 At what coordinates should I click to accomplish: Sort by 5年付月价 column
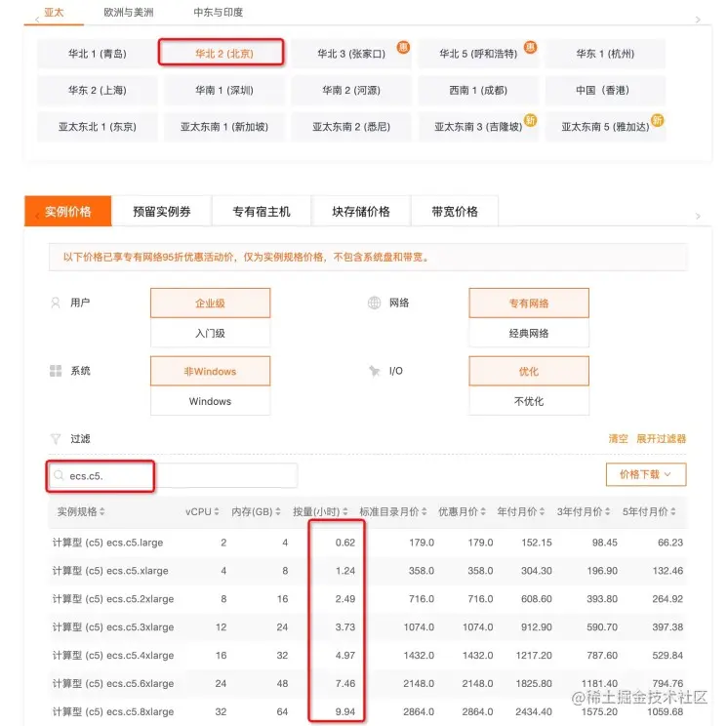(649, 511)
